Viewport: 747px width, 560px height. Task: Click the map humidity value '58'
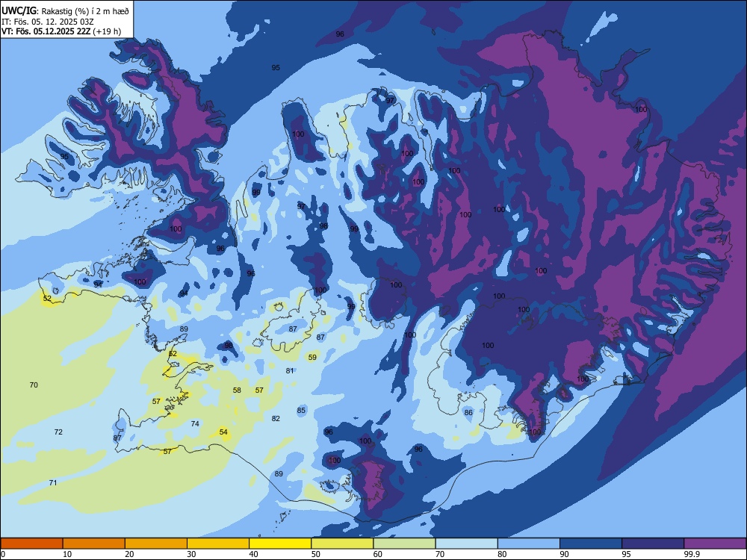pos(237,391)
